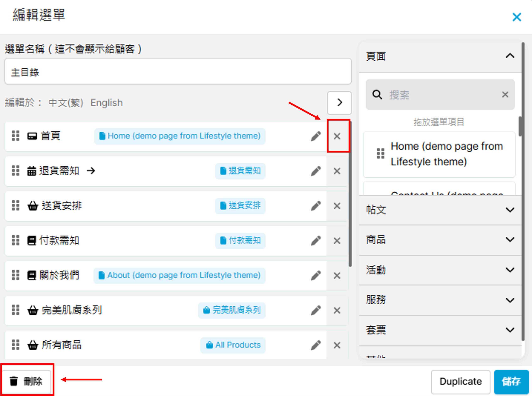Remove 退貨需知 menu item with X icon
The image size is (532, 396).
point(337,171)
